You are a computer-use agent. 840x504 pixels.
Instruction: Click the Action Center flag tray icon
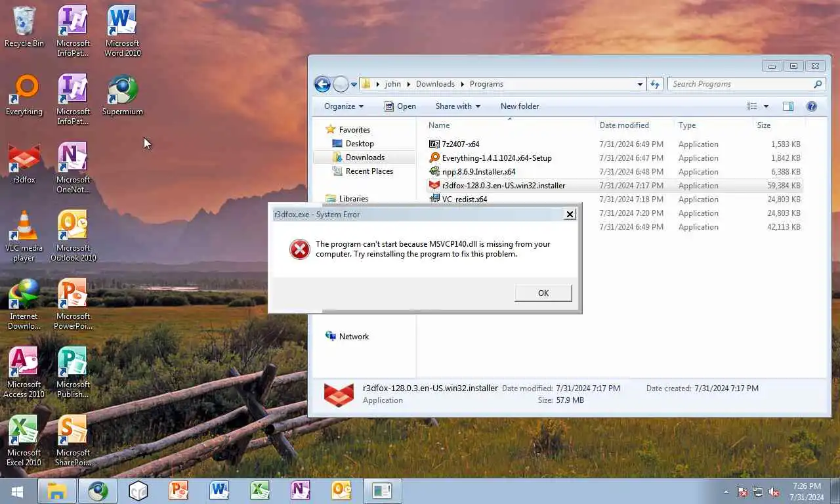coord(742,492)
